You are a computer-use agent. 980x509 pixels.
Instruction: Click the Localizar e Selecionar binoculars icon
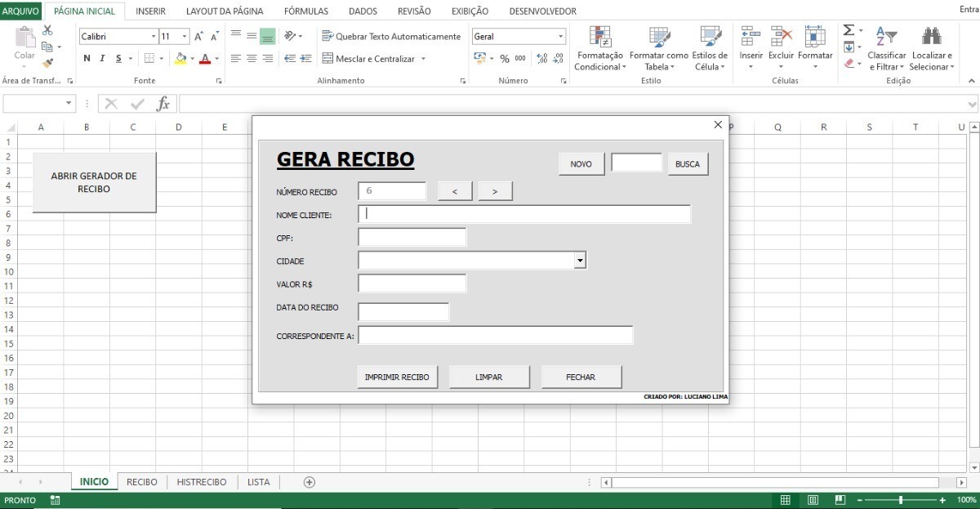pyautogui.click(x=931, y=38)
